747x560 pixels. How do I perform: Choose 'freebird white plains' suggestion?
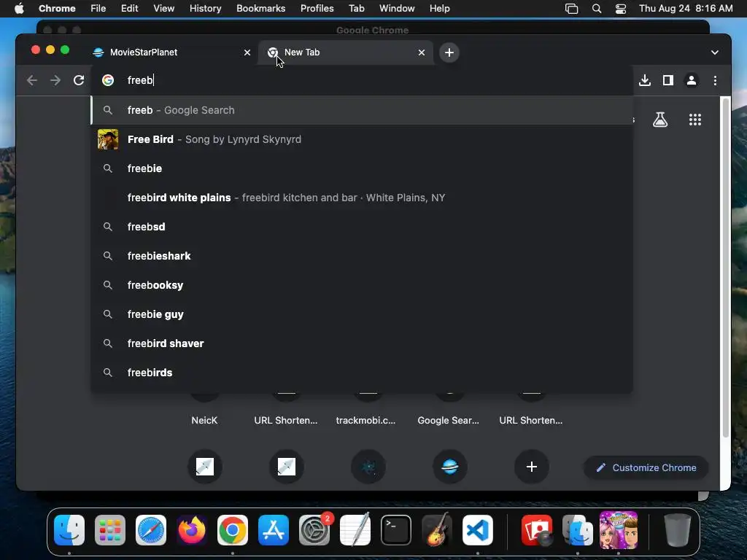362,198
